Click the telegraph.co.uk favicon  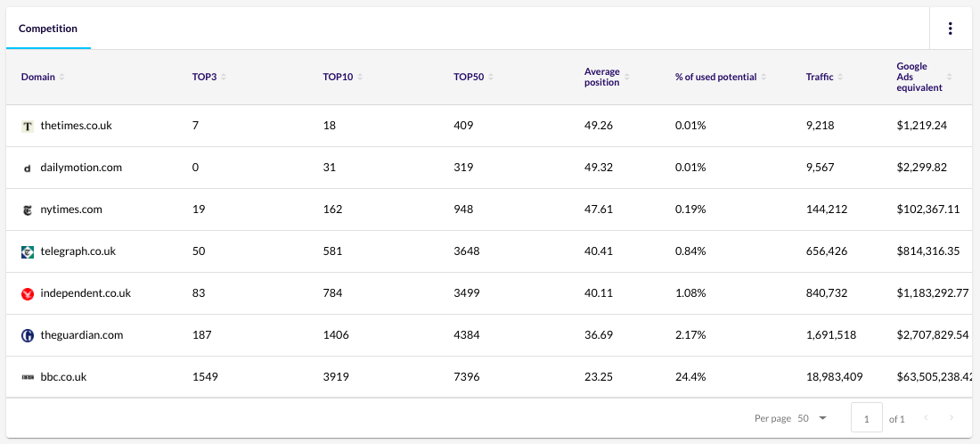tap(27, 252)
